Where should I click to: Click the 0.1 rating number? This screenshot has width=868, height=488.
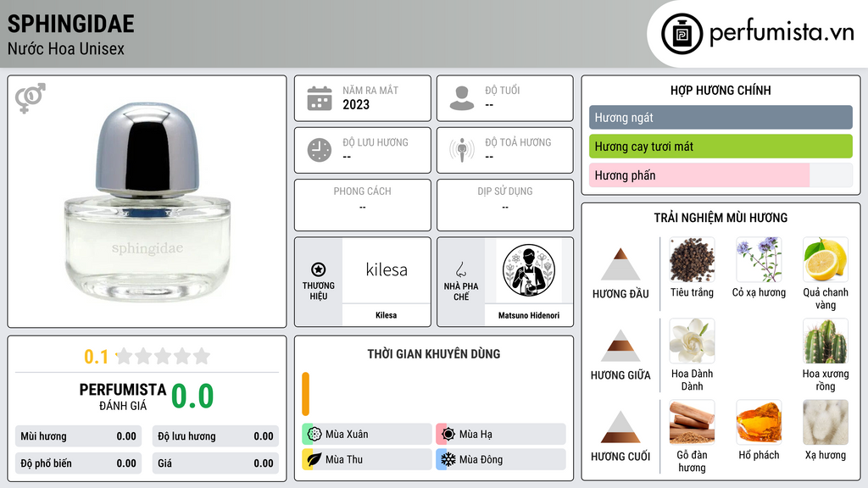97,357
